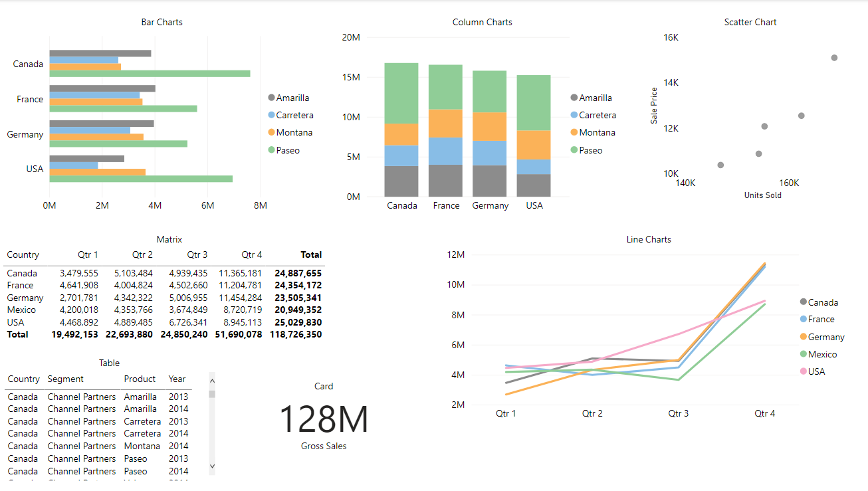Click the Column Charts title

tap(483, 22)
